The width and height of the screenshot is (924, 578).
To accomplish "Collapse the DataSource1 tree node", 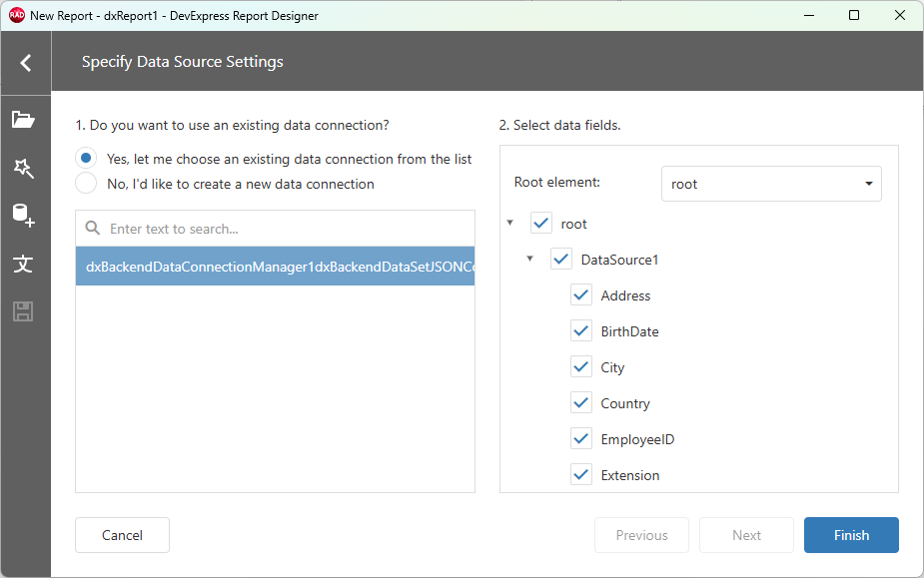I will coord(529,259).
